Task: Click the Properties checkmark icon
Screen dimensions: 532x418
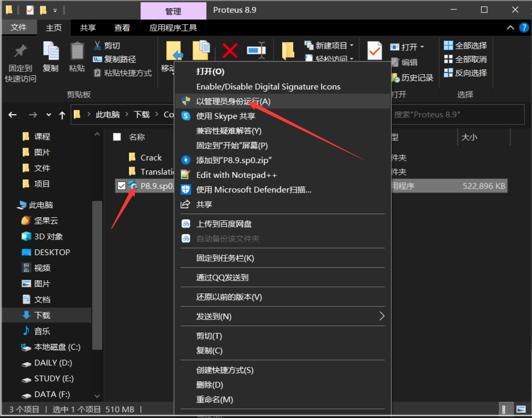Action: pyautogui.click(x=375, y=51)
